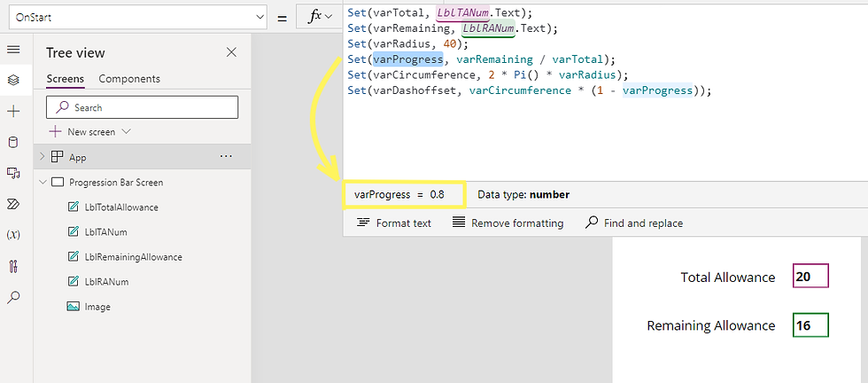868x383 pixels.
Task: Click the Format text button label
Action: click(404, 223)
